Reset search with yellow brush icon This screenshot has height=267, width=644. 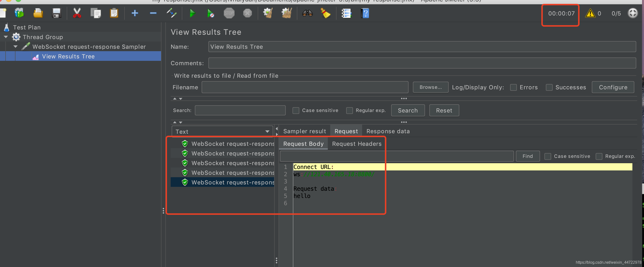[x=325, y=13]
